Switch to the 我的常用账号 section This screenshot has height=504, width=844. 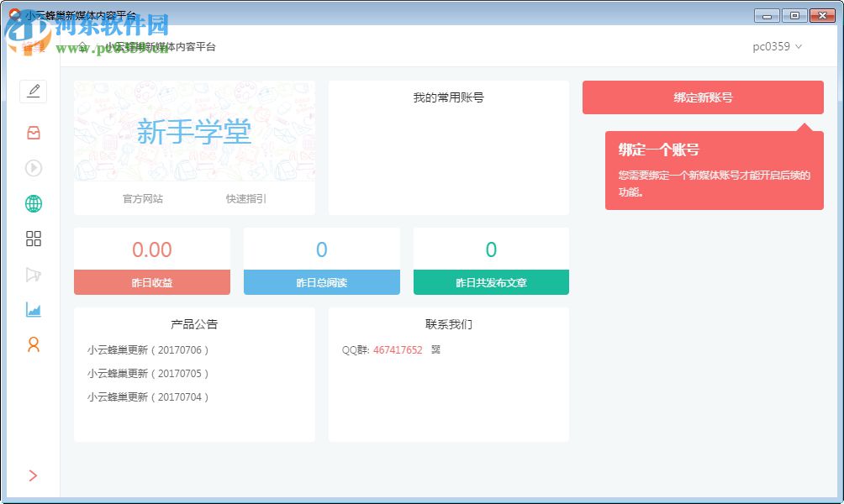tap(448, 97)
